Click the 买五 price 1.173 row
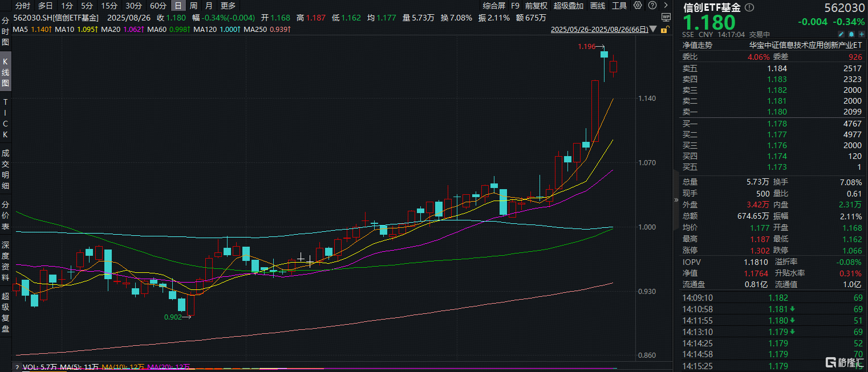 point(772,167)
